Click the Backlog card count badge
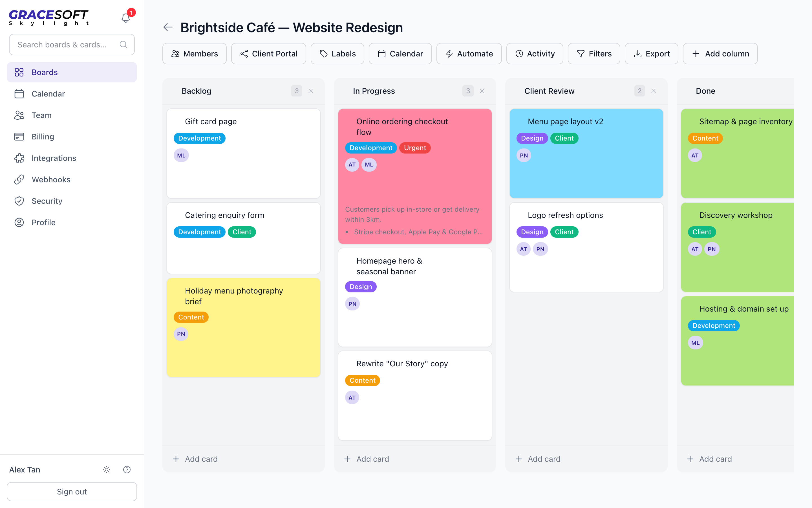The image size is (812, 508). pyautogui.click(x=297, y=91)
